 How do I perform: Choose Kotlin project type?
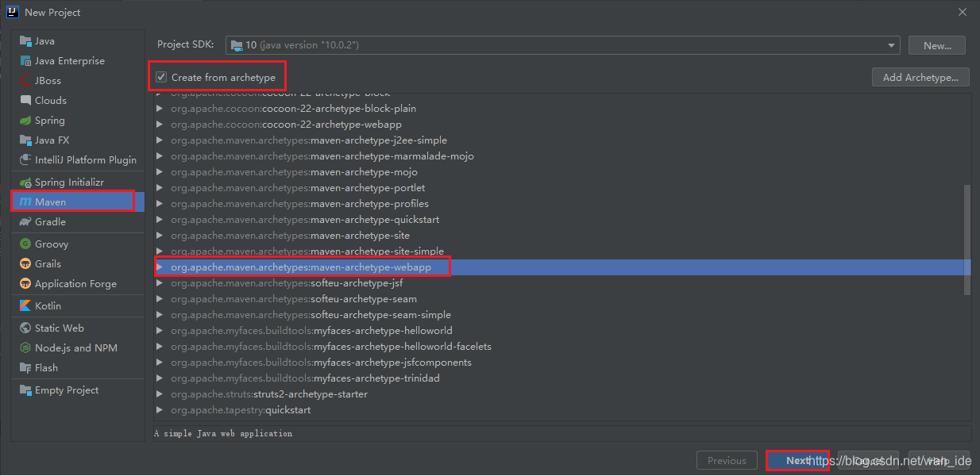tap(78, 306)
